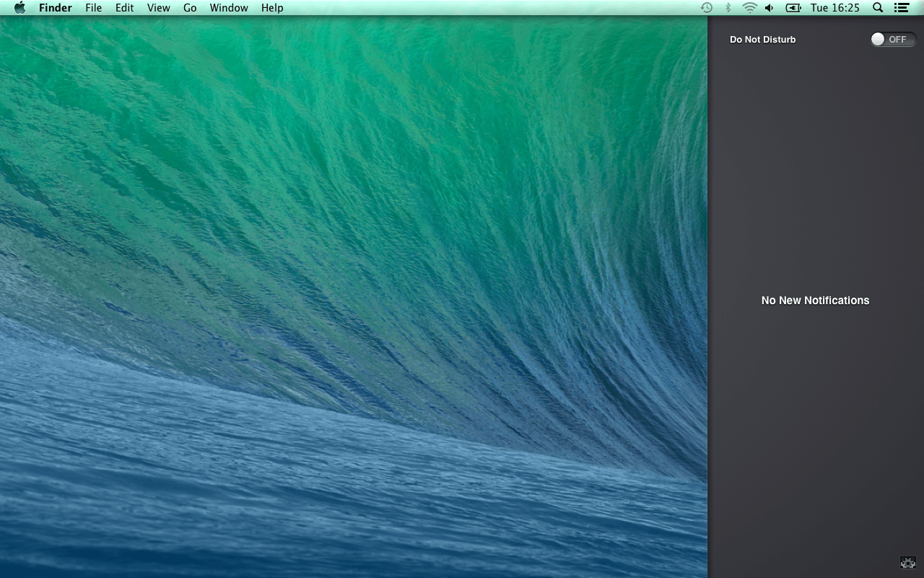Open the Wi-Fi status menu
This screenshot has height=578, width=924.
(x=750, y=8)
